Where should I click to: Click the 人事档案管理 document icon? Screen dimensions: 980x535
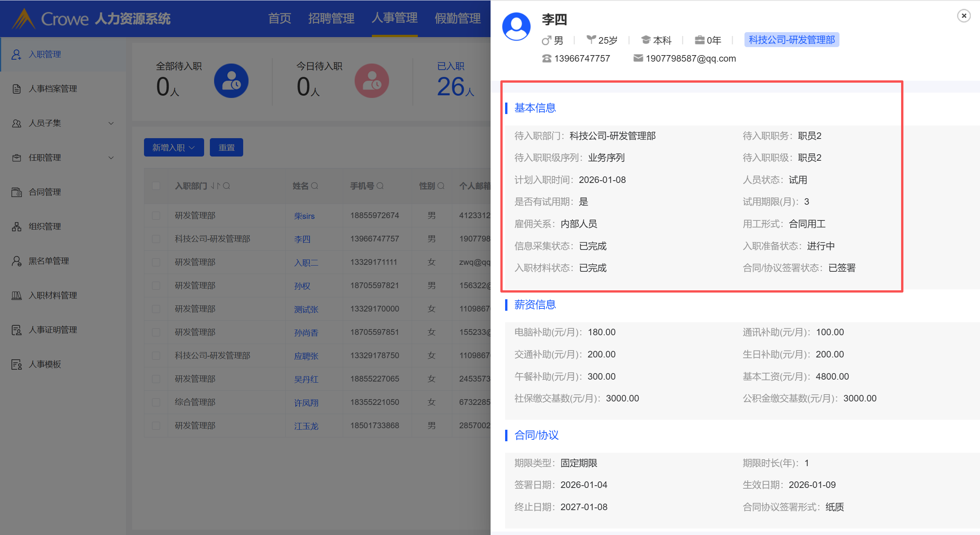(16, 89)
